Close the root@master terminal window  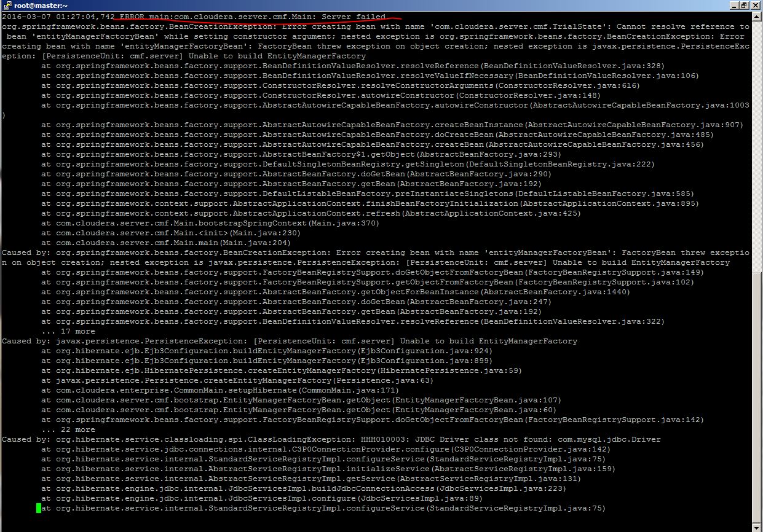pos(755,6)
